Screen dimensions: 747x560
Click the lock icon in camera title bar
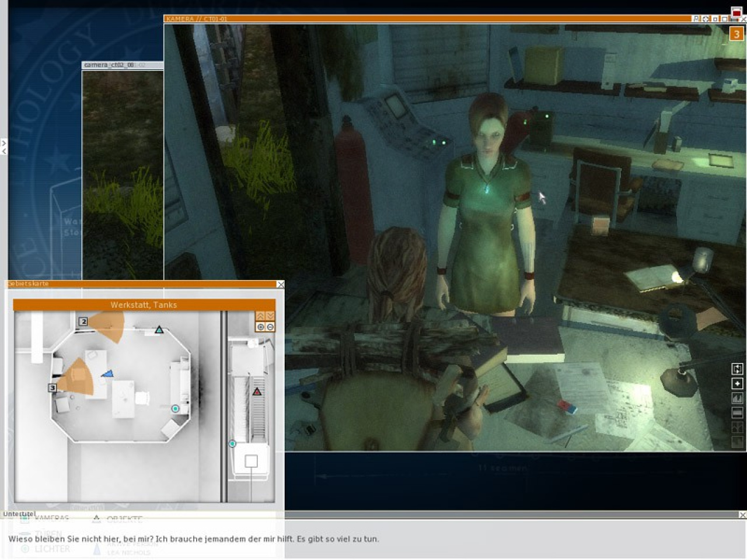tap(696, 19)
